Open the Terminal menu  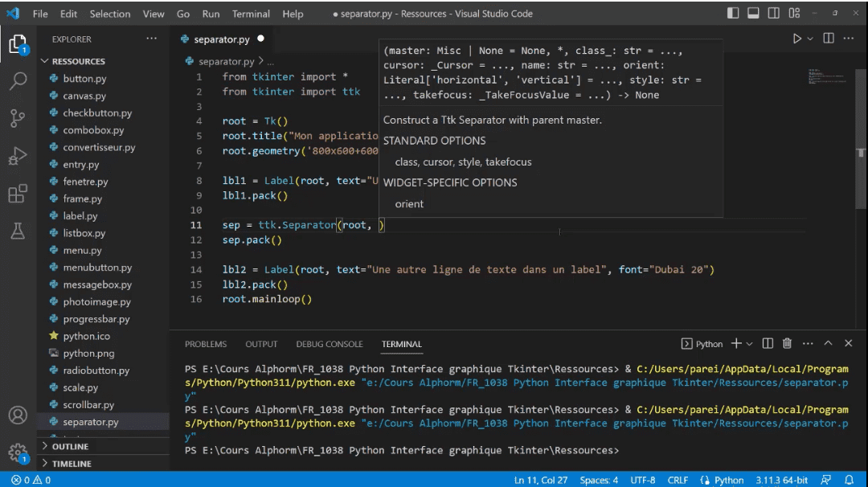click(250, 13)
